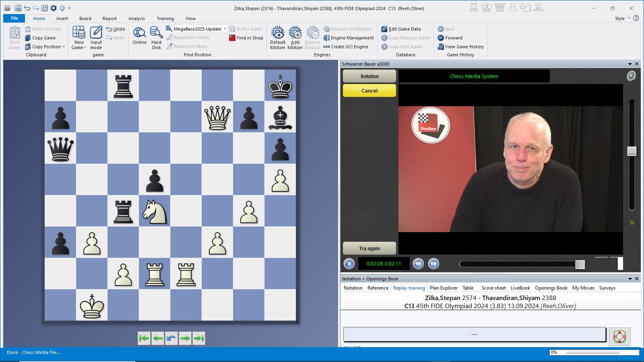This screenshot has width=644, height=362.
Task: Open the MegaBase2025-Update dropdown
Action: [225, 29]
